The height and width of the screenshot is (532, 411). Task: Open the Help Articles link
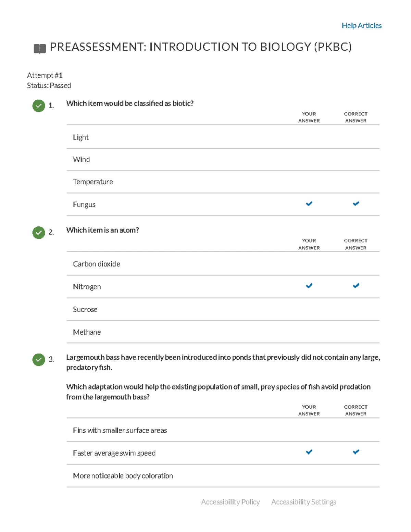361,26
